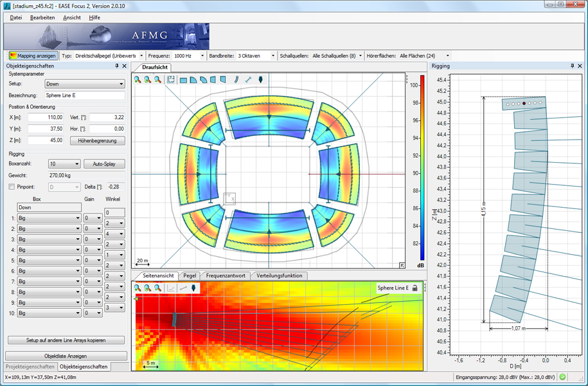Switch to the Frequenzantwort tab
Image resolution: width=588 pixels, height=386 pixels.
(x=226, y=275)
